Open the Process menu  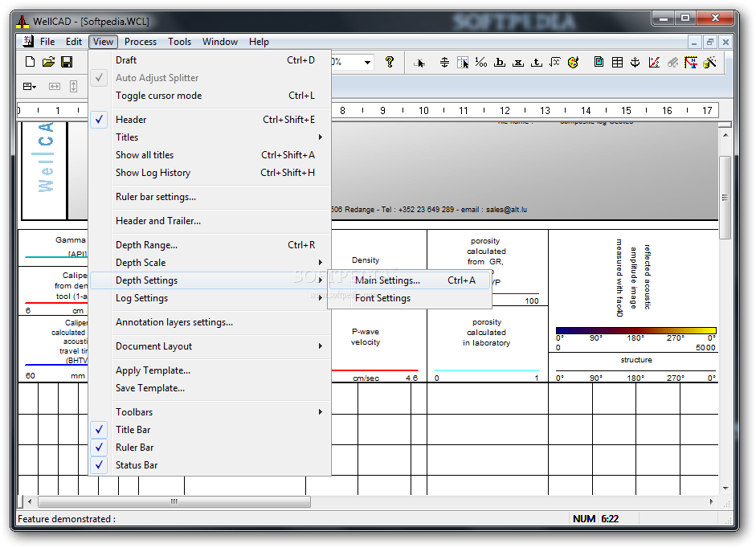pyautogui.click(x=141, y=42)
